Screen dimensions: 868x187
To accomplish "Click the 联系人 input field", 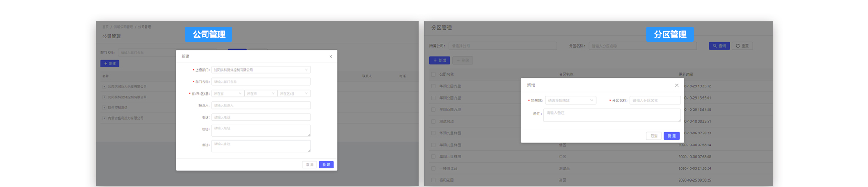I will click(260, 105).
